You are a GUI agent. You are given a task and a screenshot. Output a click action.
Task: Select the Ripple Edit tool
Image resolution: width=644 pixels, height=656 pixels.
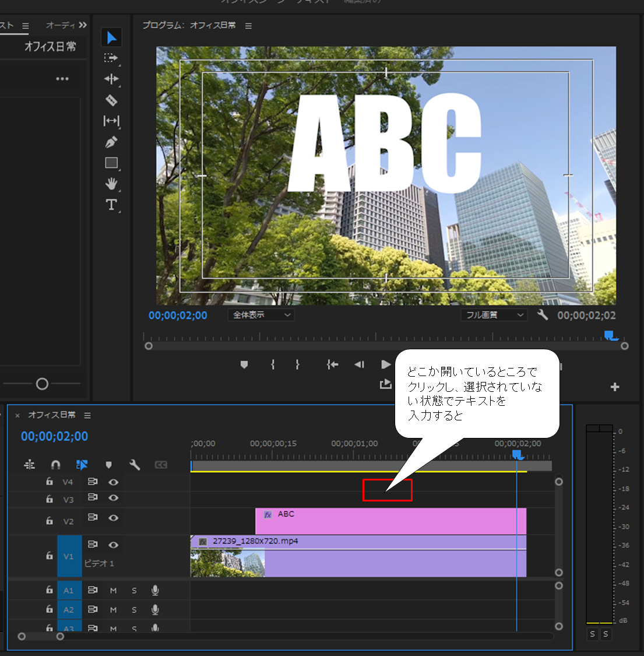pyautogui.click(x=111, y=79)
